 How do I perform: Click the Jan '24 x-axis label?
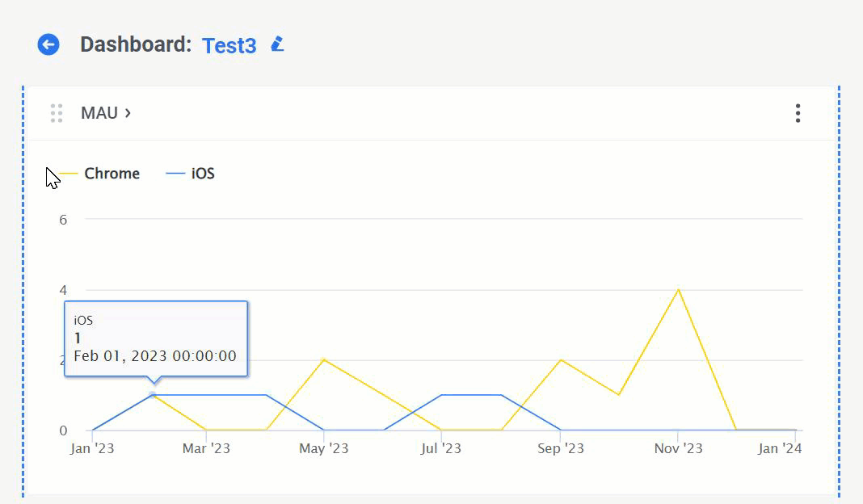point(780,449)
